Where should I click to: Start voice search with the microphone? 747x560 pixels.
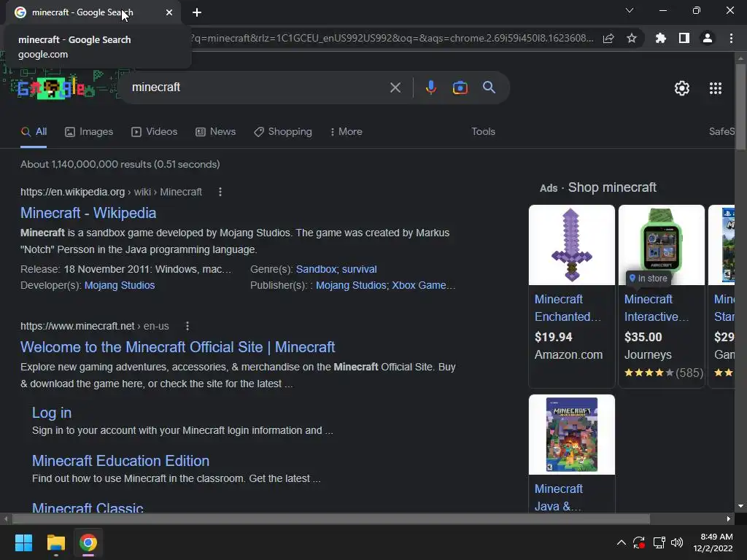430,87
